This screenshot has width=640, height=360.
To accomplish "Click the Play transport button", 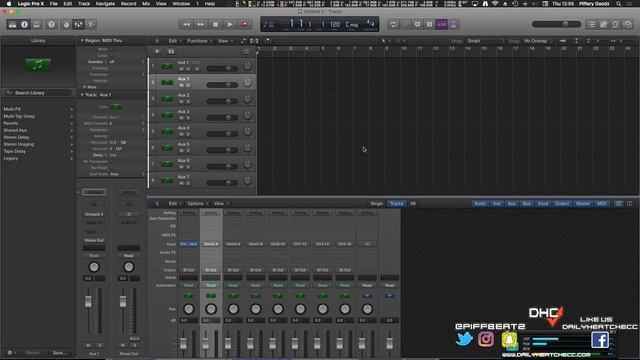I will click(x=230, y=24).
